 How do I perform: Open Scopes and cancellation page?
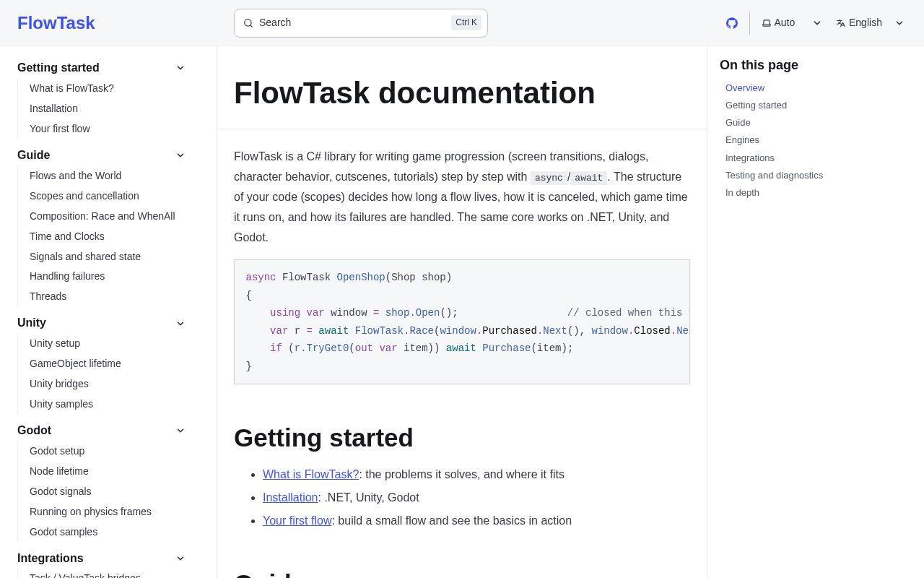click(84, 196)
